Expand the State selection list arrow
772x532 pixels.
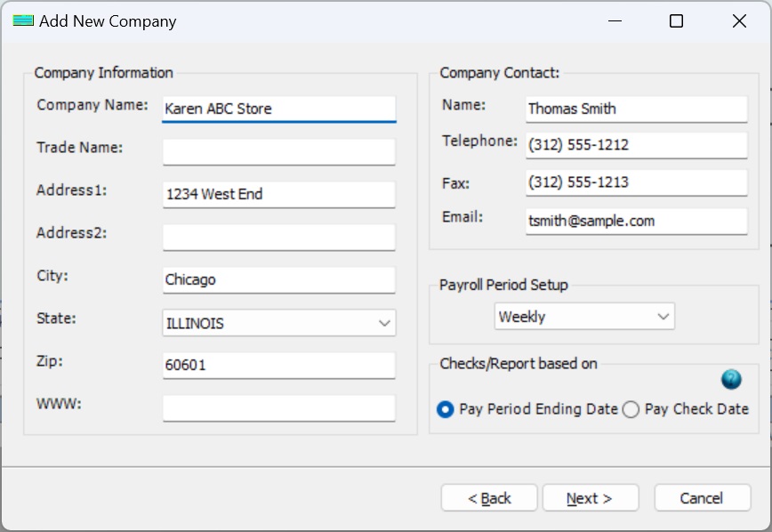point(385,322)
